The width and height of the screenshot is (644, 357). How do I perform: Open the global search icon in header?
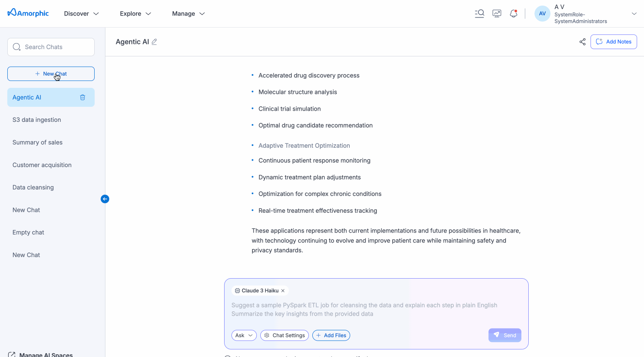point(479,13)
